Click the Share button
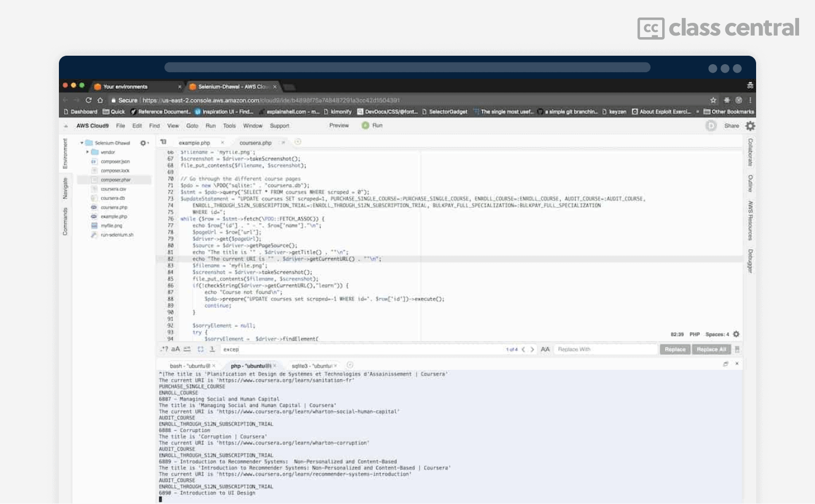Viewport: 815px width, 504px height. 731,126
